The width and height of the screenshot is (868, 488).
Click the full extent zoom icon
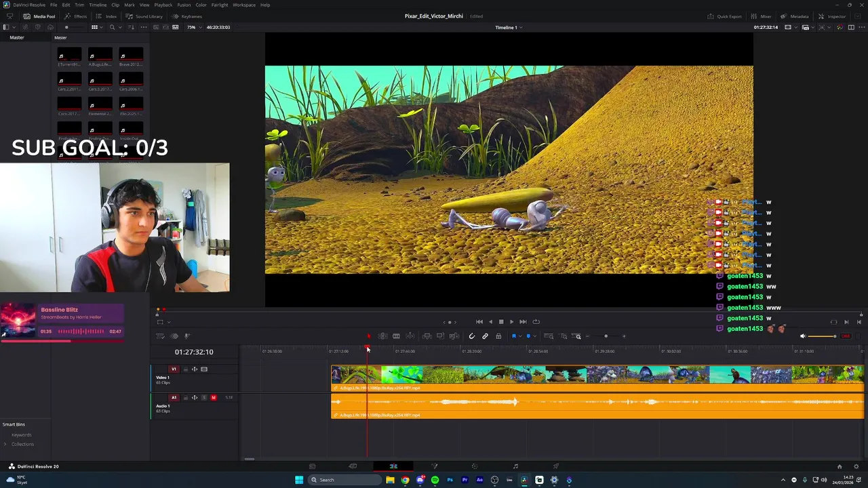click(x=549, y=336)
